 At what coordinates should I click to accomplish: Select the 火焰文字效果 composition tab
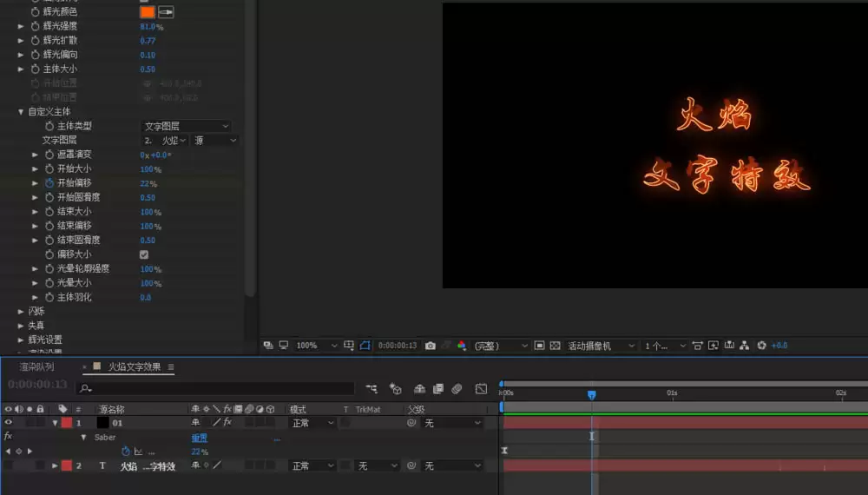pyautogui.click(x=134, y=366)
